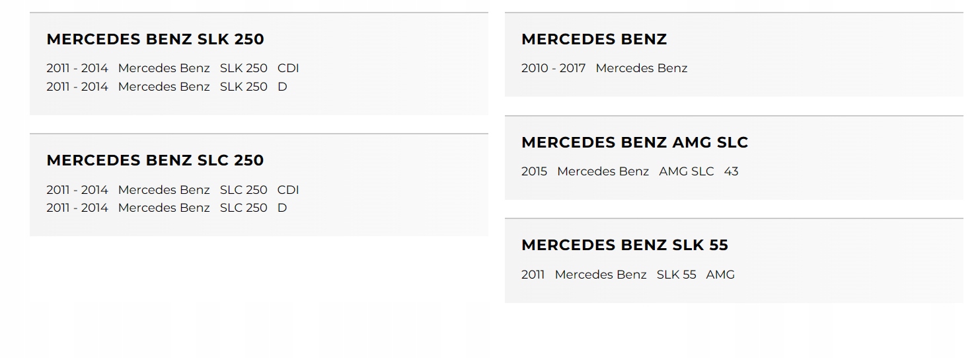Screen dimensions: 980x358
Task: Click the MERCEDES BENZ SLC 250 heading
Action: click(155, 160)
